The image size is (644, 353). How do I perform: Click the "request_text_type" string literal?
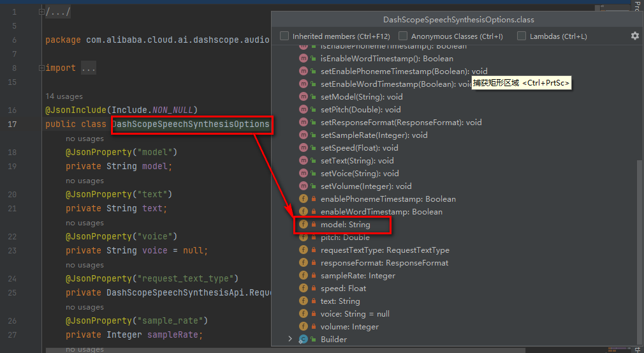tap(186, 278)
